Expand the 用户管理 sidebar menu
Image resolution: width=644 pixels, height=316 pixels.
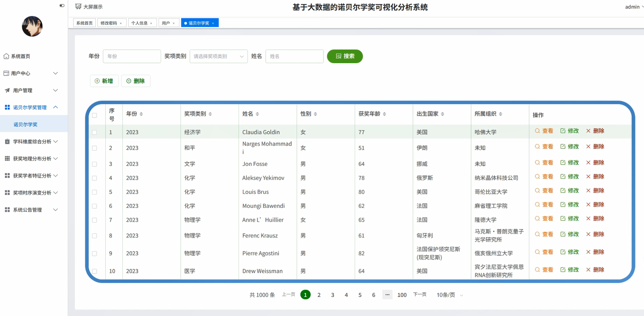tap(34, 90)
